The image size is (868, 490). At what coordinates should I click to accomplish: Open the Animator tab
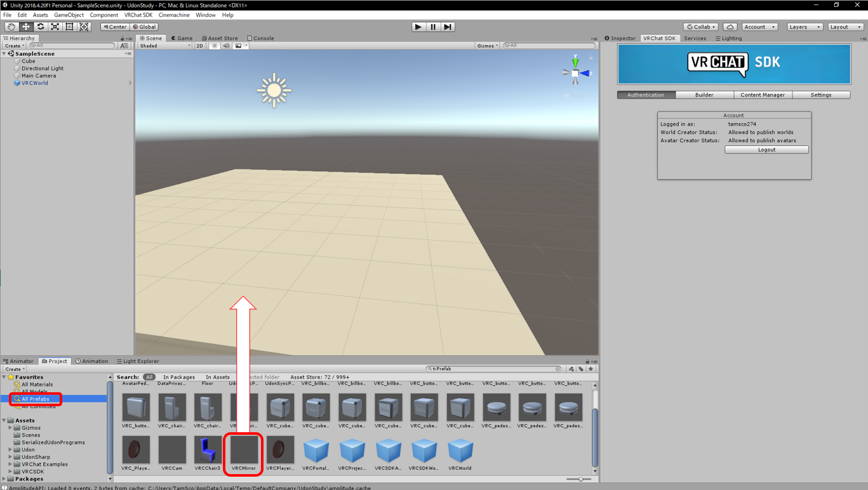click(18, 361)
